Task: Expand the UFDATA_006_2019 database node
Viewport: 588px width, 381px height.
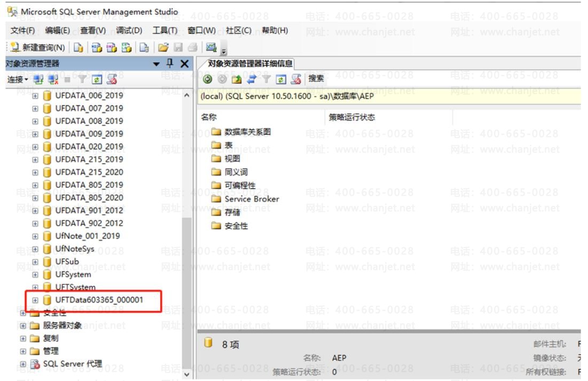Action: pos(35,96)
